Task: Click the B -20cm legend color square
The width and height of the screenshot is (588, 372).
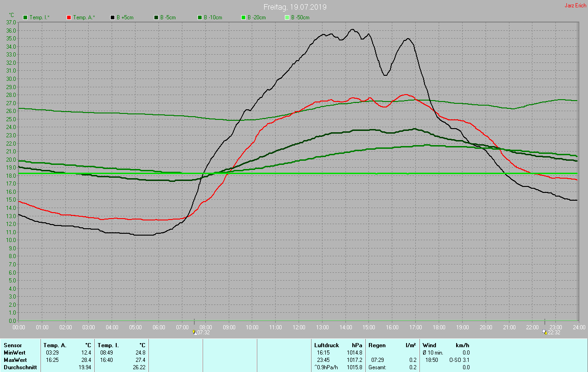Action: 243,17
